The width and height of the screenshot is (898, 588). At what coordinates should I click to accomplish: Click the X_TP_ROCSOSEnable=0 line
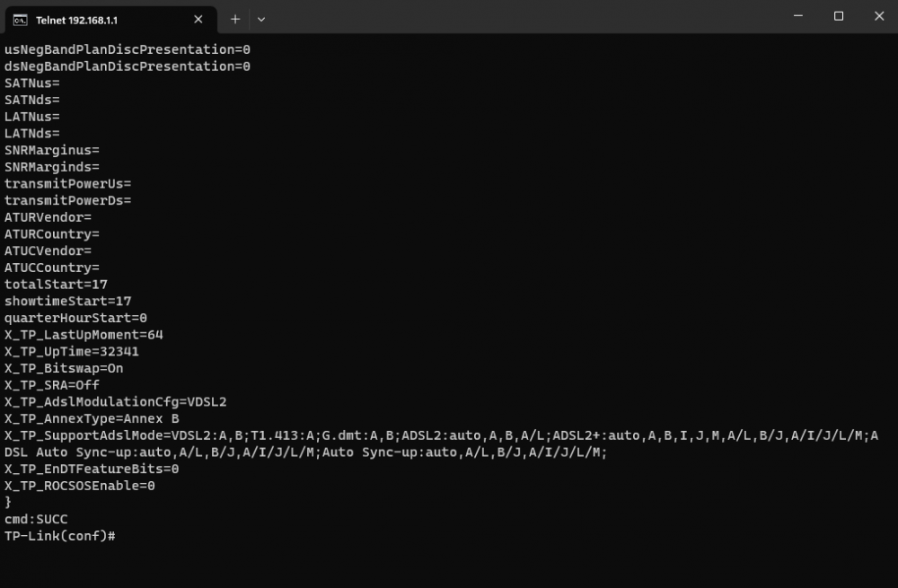point(80,486)
